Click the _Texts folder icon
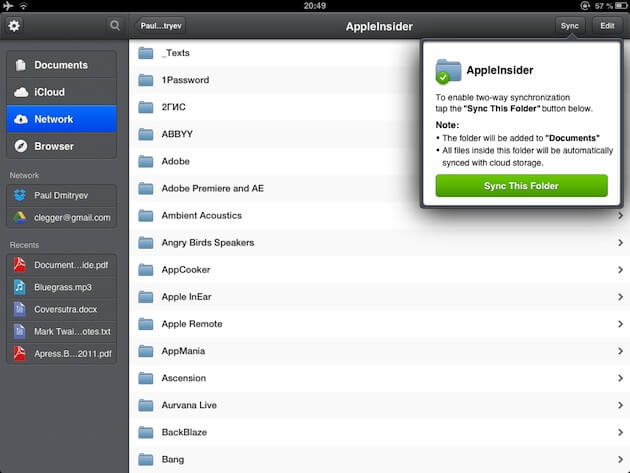Screen dimensions: 630x473 coord(146,53)
